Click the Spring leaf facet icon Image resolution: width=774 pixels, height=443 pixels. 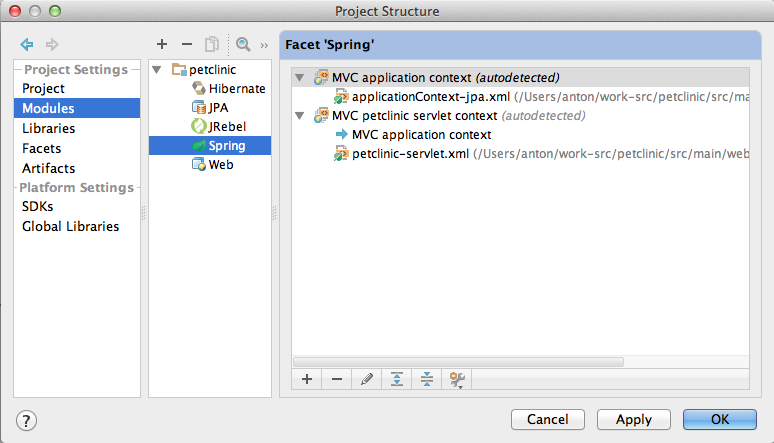coord(199,145)
